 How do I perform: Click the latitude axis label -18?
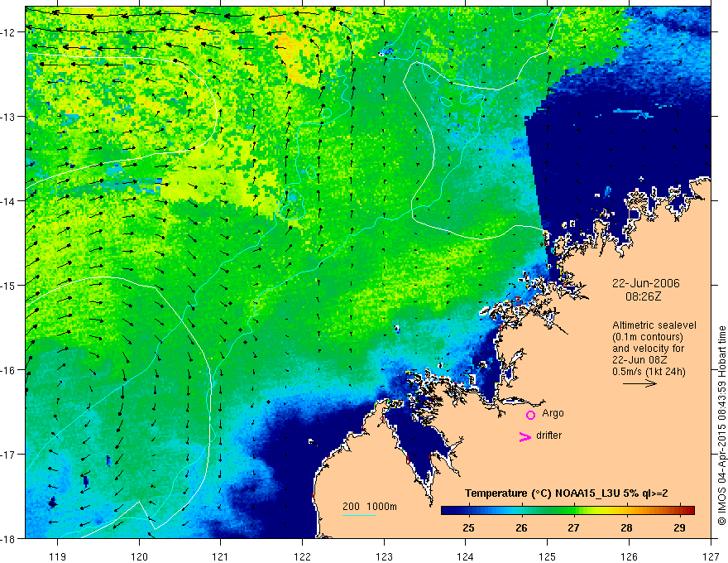(9, 538)
